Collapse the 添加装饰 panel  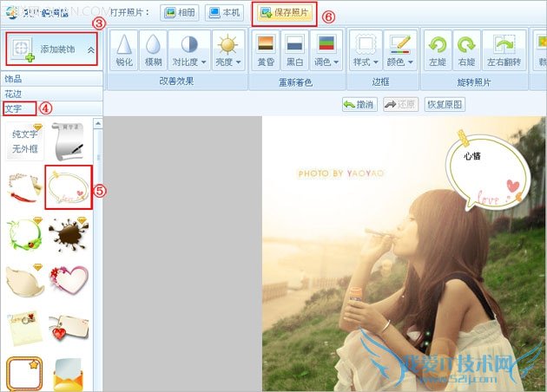(90, 49)
